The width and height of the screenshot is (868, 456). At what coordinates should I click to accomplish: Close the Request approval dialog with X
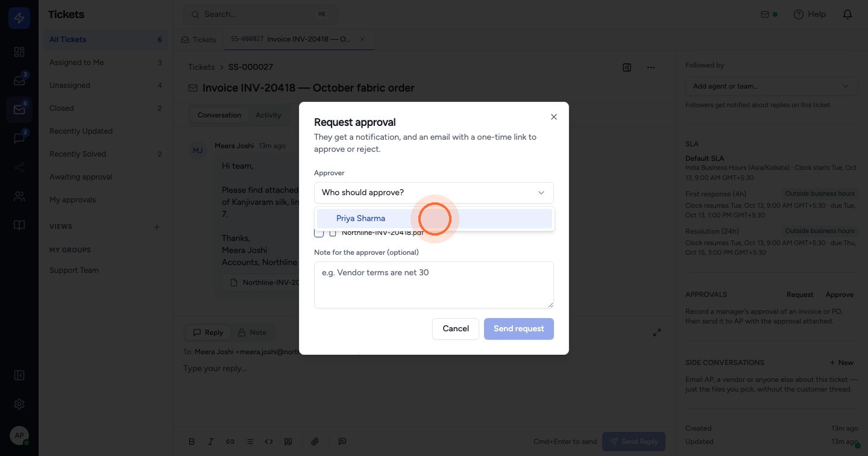(554, 117)
